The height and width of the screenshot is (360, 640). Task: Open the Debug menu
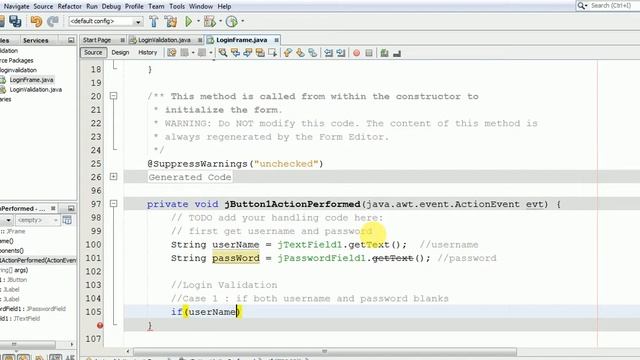[x=111, y=7]
